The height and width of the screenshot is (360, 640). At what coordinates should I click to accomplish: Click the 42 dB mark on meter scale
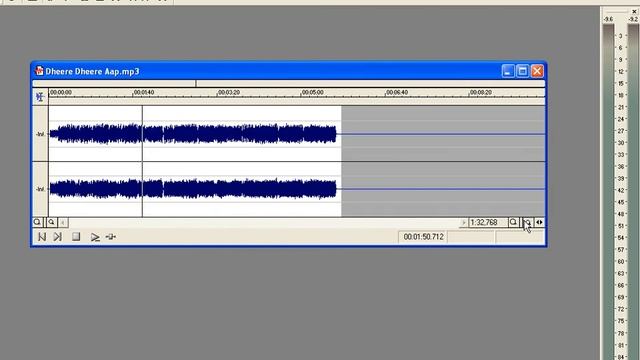click(x=620, y=190)
